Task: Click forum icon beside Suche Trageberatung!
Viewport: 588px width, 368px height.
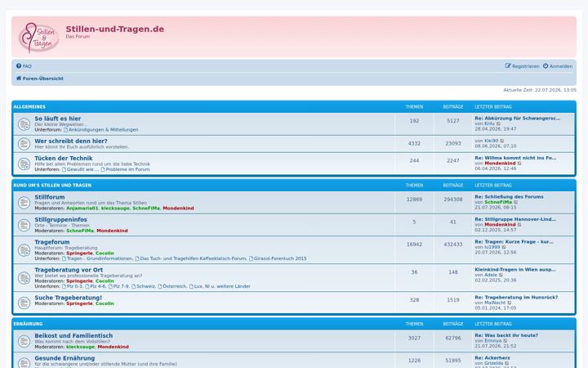Action: 24,303
